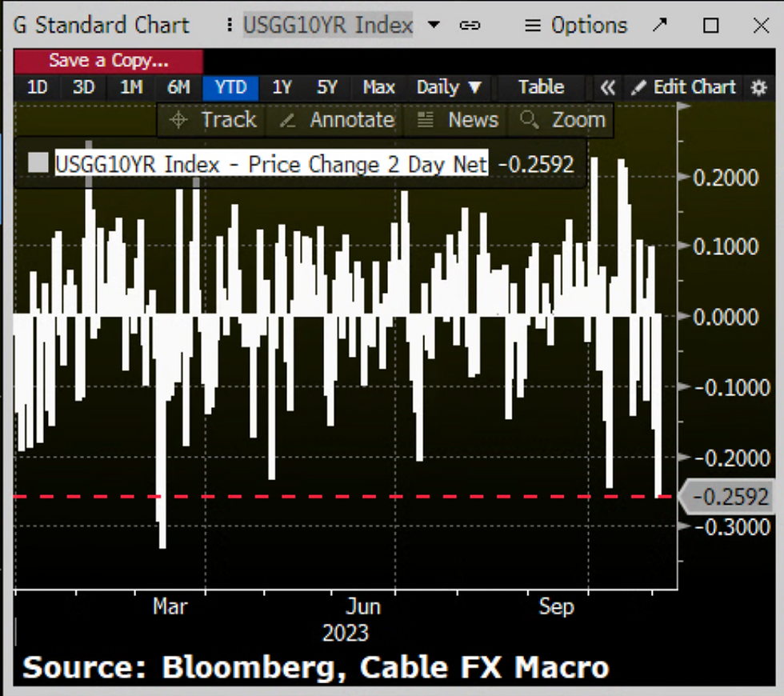
Task: Open the chart settings gear
Action: coord(759,88)
